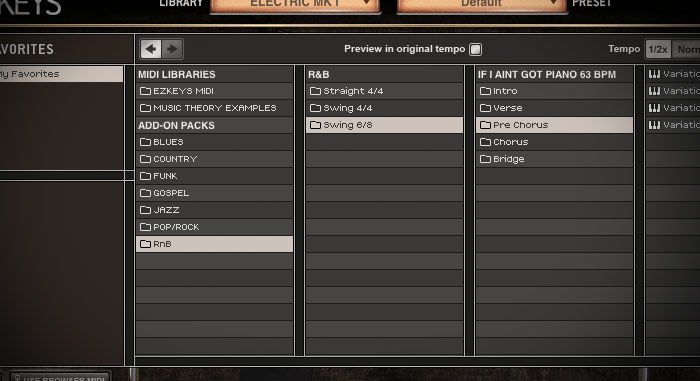Image resolution: width=700 pixels, height=381 pixels.
Task: Click the folder icon beside Straight 4/4
Action: click(x=315, y=91)
